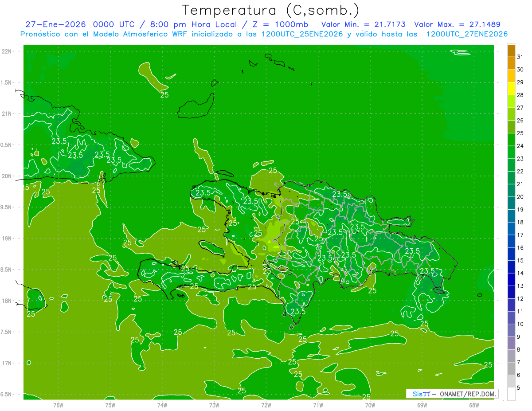Select the 'Valor Min. = 21.7173' reading
532x411 pixels.
point(363,24)
